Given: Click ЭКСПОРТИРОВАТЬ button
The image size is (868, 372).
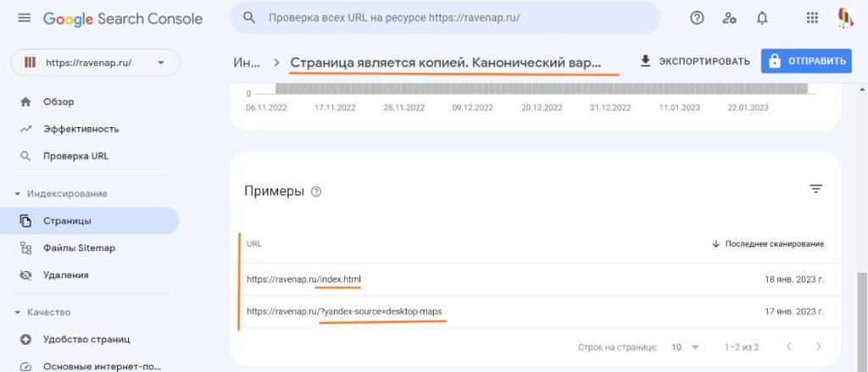Looking at the screenshot, I should pos(695,62).
